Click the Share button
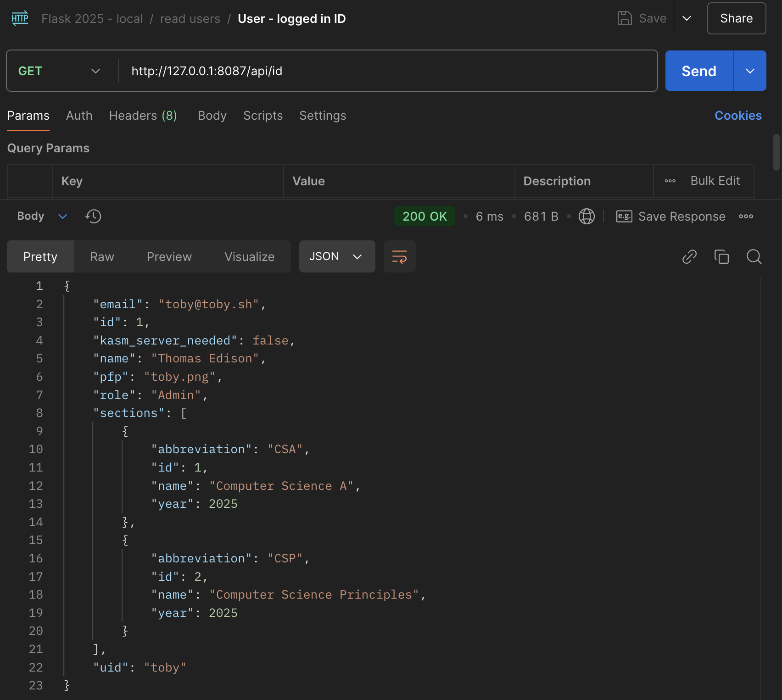 (x=736, y=18)
